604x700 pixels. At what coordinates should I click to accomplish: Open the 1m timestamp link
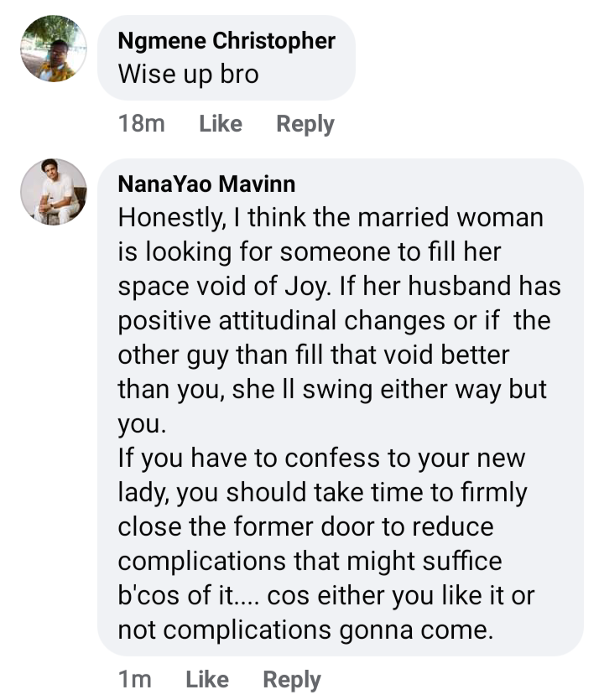click(x=135, y=680)
